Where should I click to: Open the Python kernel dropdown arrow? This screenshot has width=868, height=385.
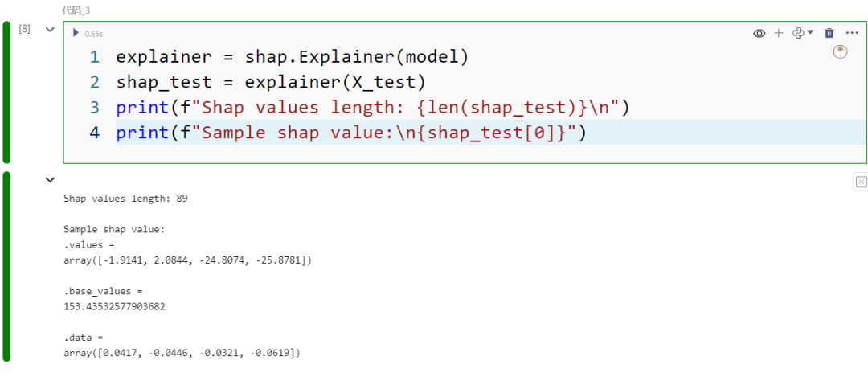[810, 33]
